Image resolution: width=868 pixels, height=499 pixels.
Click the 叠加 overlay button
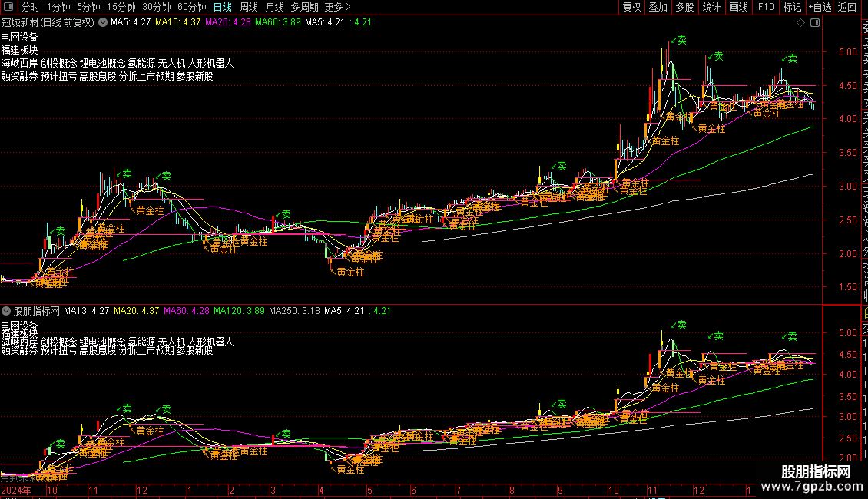pos(658,7)
